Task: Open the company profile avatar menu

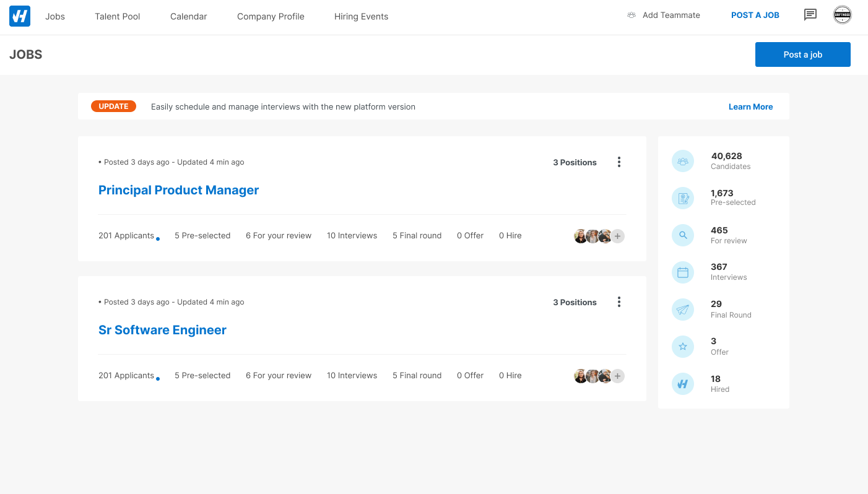Action: coord(842,15)
